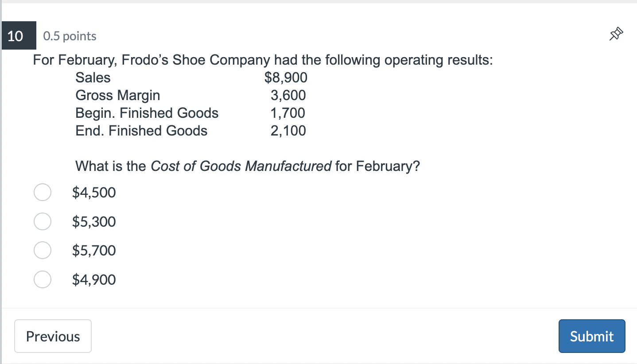Click the $4,500 answer text label
637x364 pixels.
point(93,192)
